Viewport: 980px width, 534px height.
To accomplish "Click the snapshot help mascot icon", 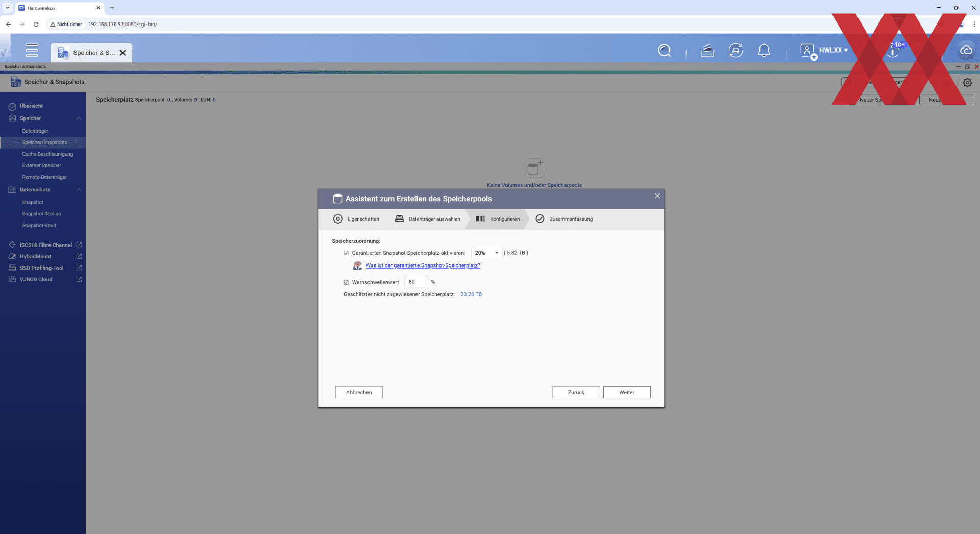I will click(357, 265).
